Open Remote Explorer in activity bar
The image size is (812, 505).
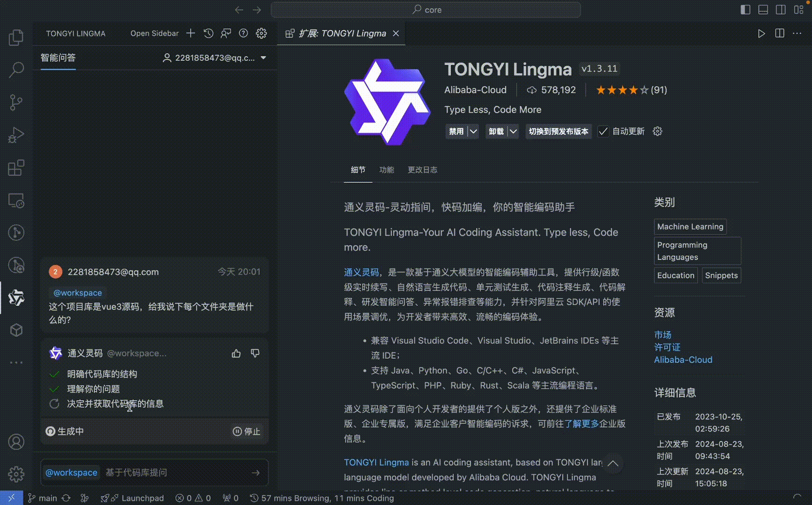coord(16,201)
